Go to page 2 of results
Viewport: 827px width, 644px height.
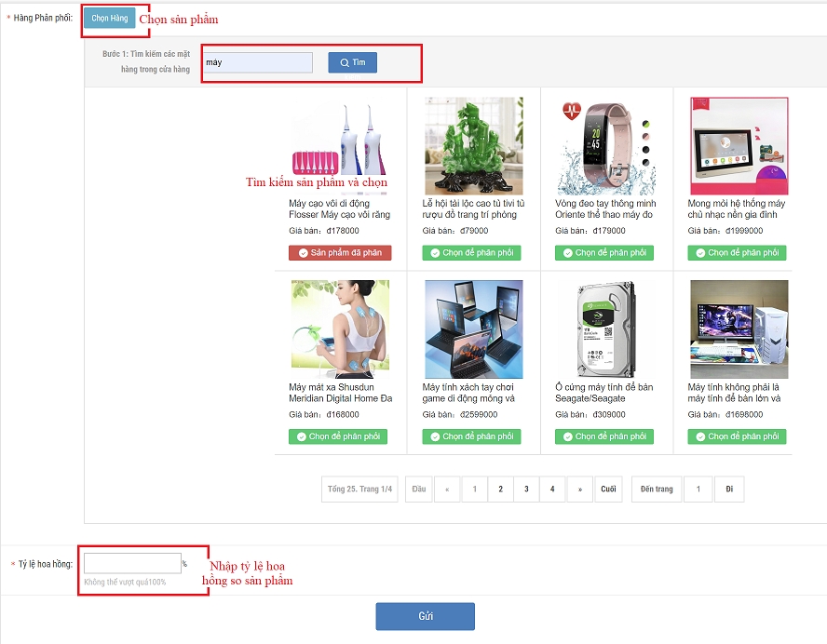click(500, 490)
